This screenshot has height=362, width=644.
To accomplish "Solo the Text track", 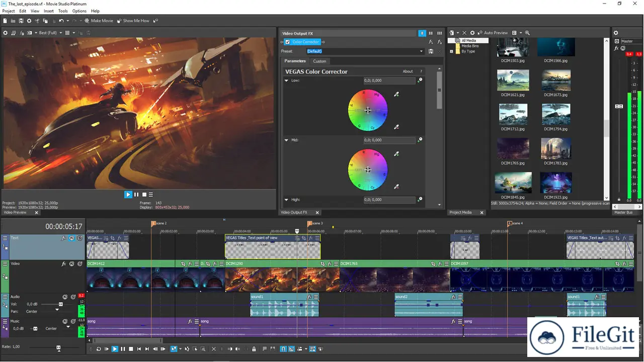I will pos(80,238).
